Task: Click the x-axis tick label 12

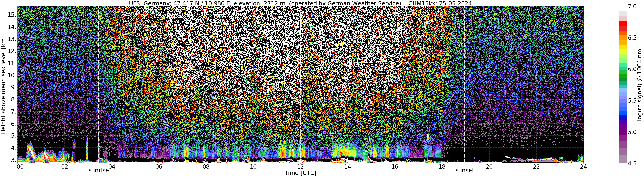Action: (x=300, y=166)
